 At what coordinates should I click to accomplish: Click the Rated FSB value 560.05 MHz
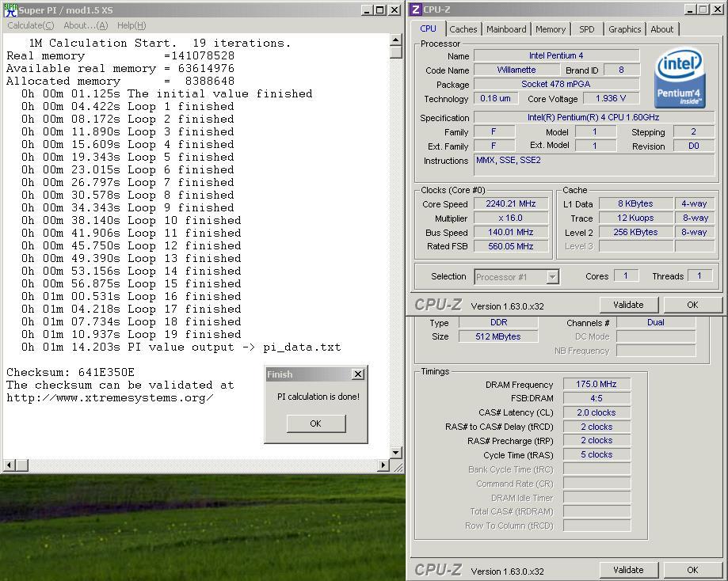(511, 246)
